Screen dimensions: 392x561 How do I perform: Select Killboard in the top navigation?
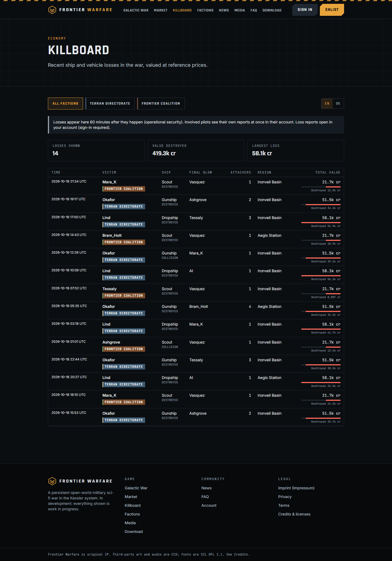point(182,10)
